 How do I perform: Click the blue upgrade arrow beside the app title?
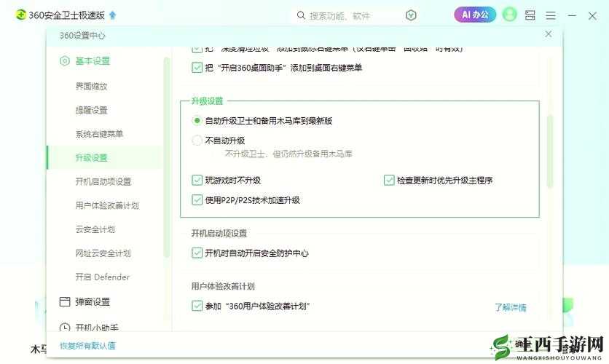click(113, 15)
